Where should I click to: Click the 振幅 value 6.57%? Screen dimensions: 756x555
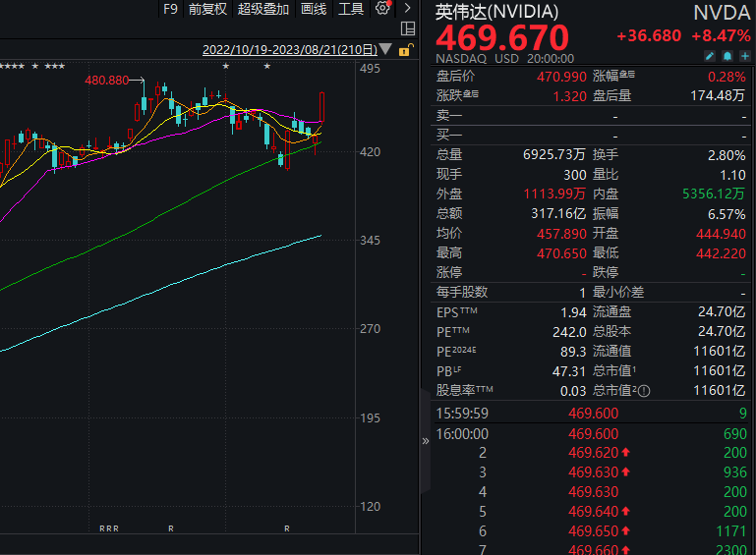[727, 214]
